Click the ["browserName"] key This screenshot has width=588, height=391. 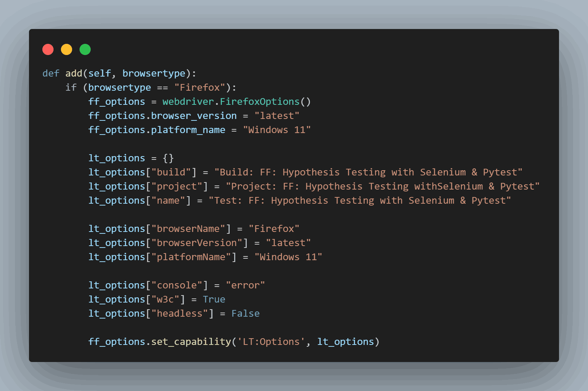click(188, 229)
